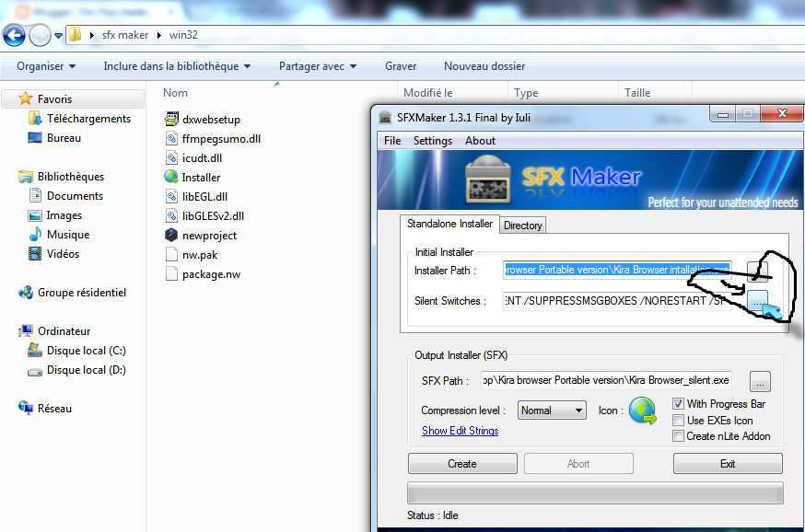Click the Silent Switches browse button

(757, 300)
